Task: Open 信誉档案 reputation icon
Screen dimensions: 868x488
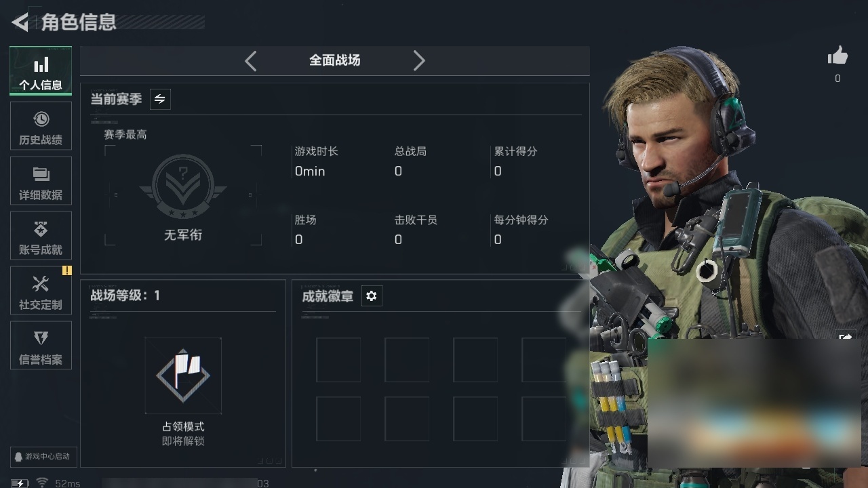Action: tap(41, 338)
